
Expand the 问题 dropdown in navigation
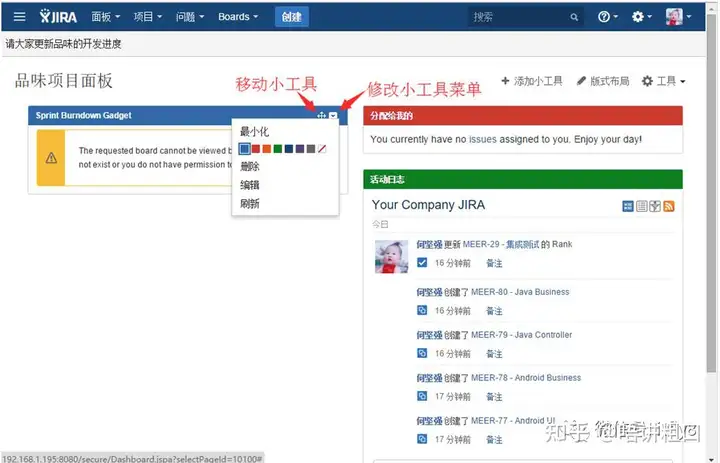(190, 17)
